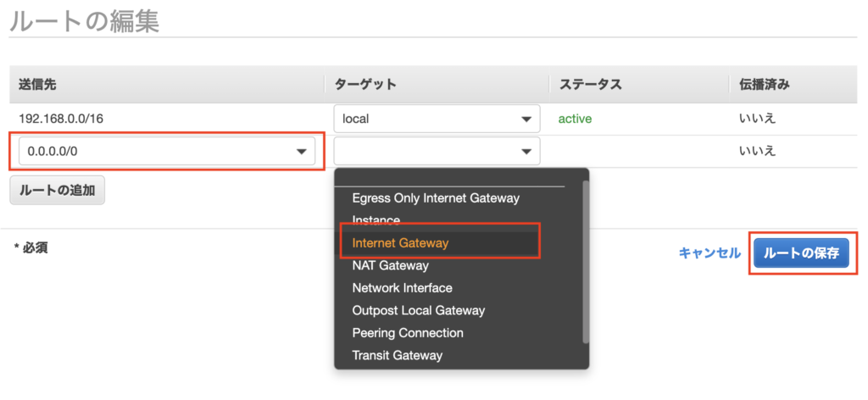Choose Peering Connection from the list
Viewport: 868px width, 400px height.
pyautogui.click(x=407, y=333)
